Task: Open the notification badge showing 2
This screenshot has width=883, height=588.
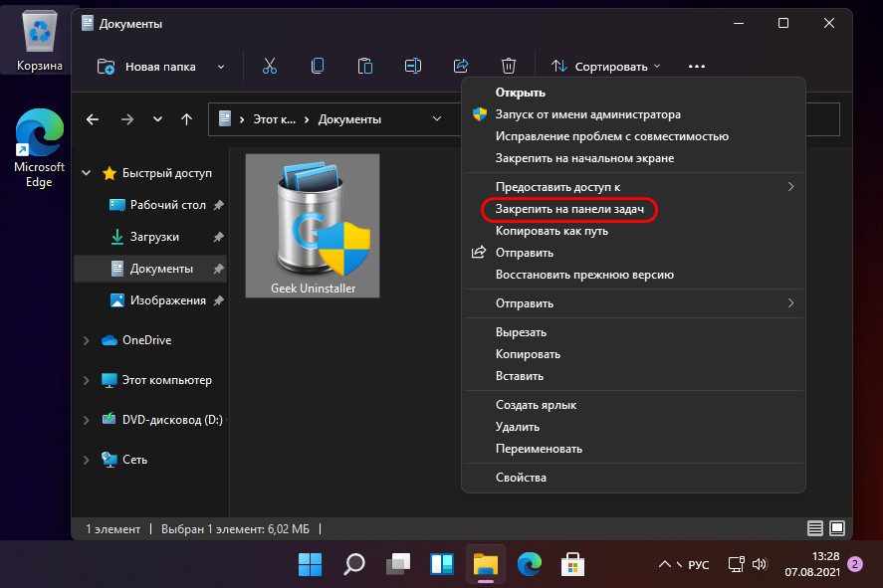Action: click(855, 564)
